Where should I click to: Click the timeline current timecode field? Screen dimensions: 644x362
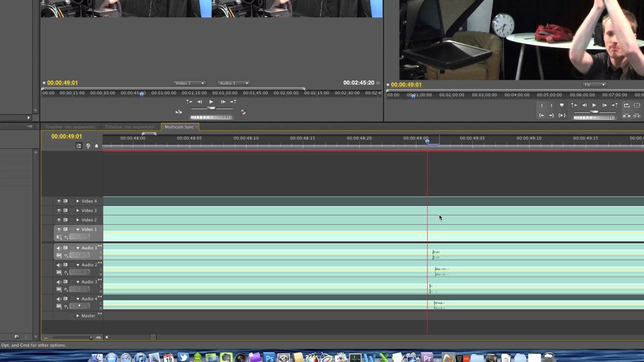tap(66, 136)
